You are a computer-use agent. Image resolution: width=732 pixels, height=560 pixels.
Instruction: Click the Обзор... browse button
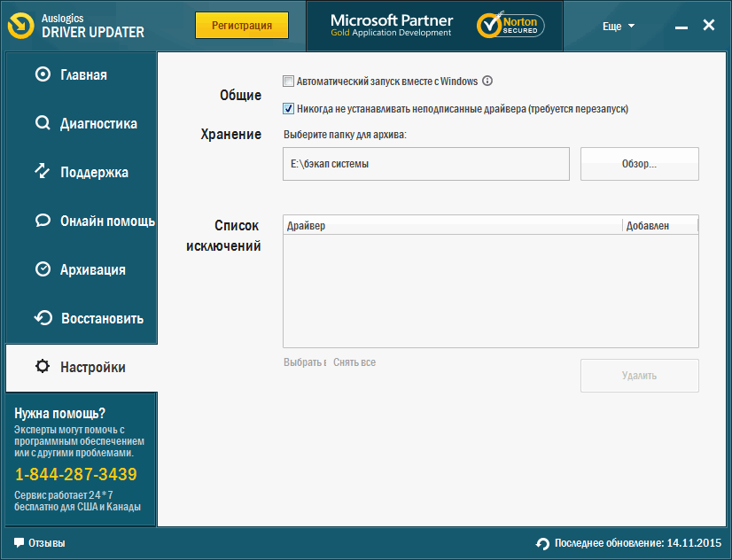pyautogui.click(x=639, y=164)
